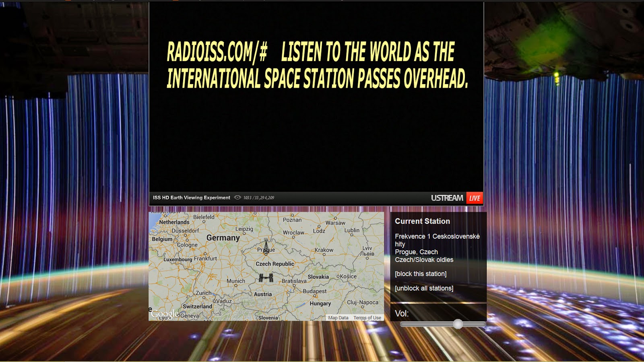644x362 pixels.
Task: Open the map Terms of Use link
Action: point(367,318)
